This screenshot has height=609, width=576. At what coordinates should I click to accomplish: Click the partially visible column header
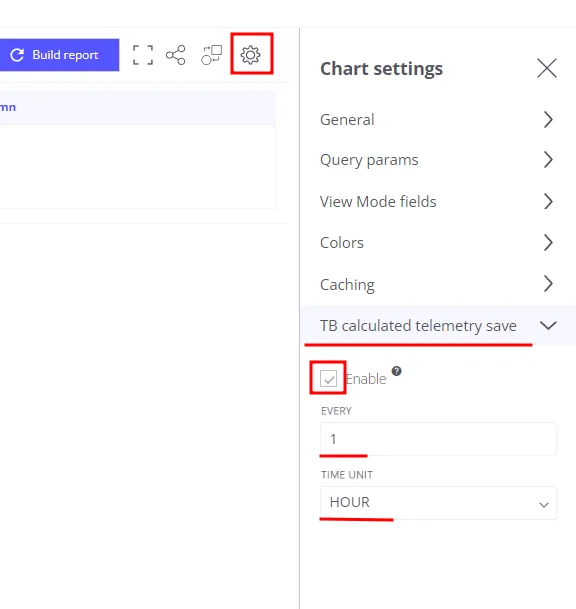[x=8, y=107]
